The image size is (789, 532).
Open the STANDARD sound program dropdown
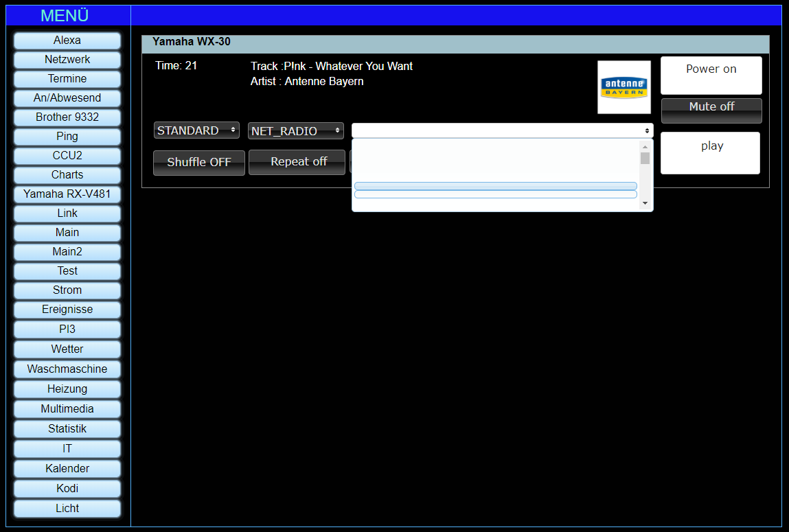click(196, 130)
